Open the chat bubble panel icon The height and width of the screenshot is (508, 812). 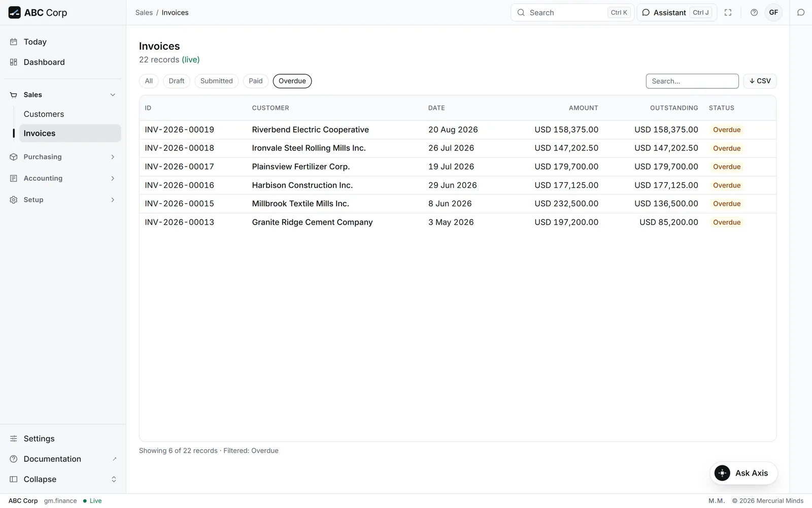[801, 13]
